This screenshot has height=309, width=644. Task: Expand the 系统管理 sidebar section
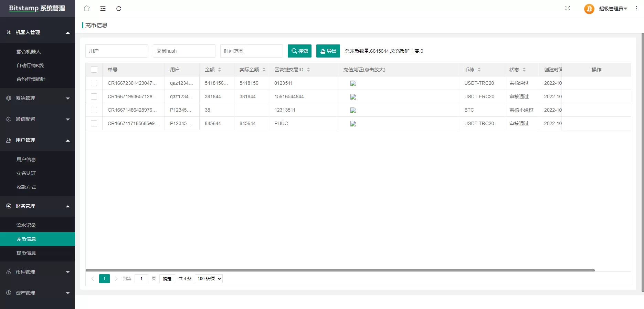coord(38,98)
